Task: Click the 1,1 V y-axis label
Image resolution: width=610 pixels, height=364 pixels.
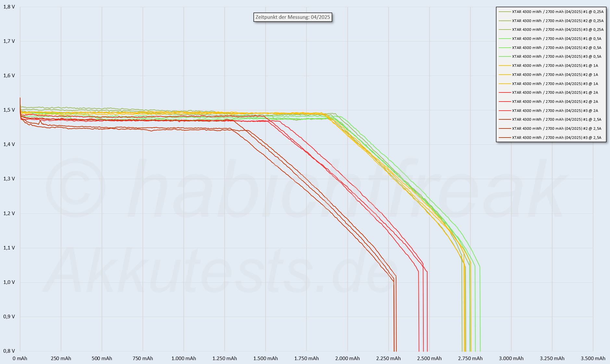Action: (x=9, y=248)
